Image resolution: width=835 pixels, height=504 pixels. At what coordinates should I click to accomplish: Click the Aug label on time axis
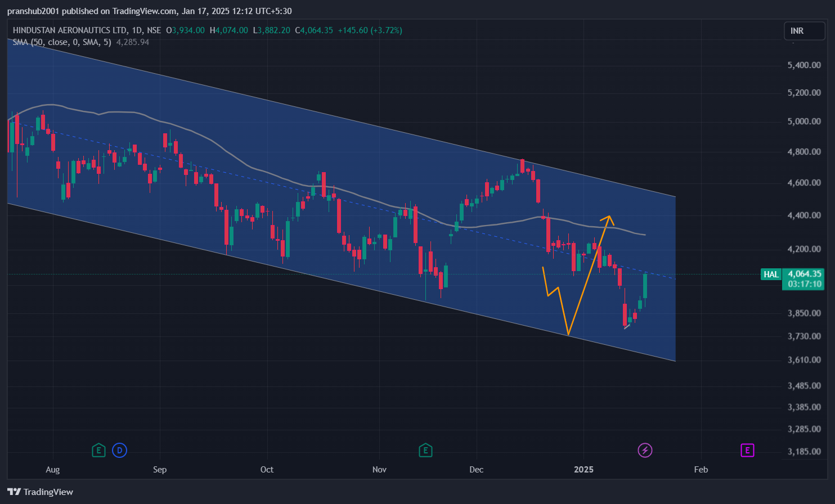click(x=52, y=470)
